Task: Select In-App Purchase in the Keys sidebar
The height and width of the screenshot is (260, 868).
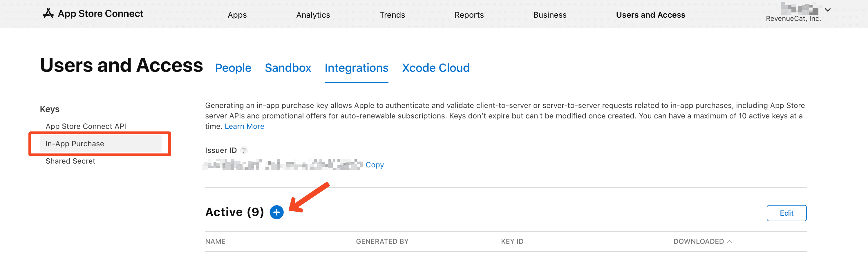Action: (75, 144)
